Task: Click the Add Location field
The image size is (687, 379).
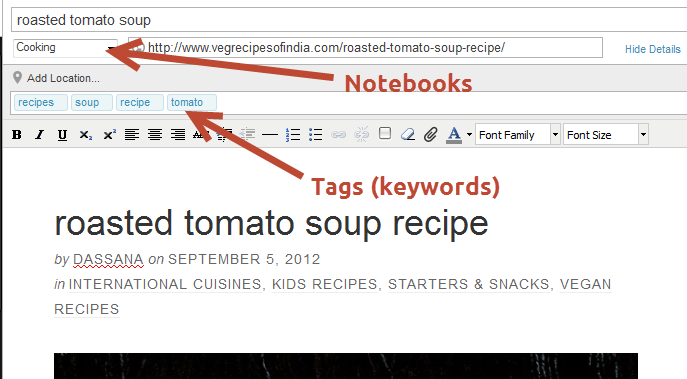Action: 63,78
